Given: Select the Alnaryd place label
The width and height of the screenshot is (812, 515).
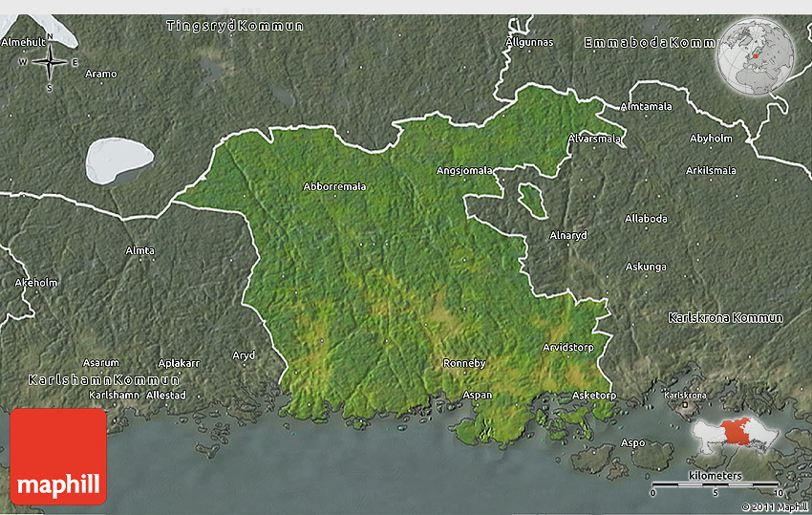Looking at the screenshot, I should click(x=567, y=234).
